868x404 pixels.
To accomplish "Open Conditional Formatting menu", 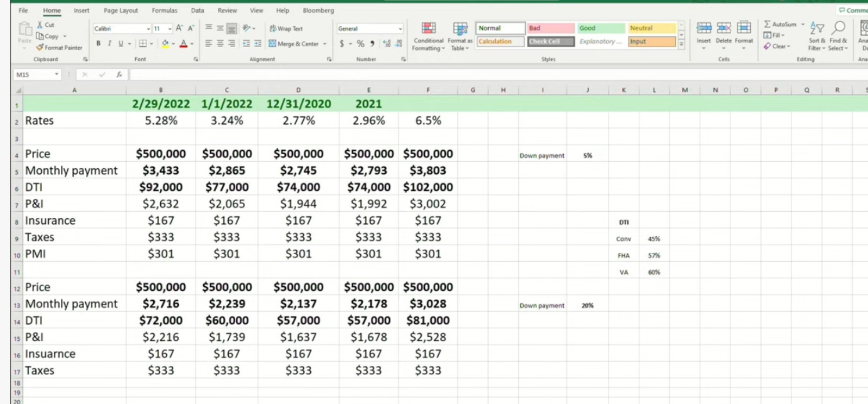I will pos(429,36).
